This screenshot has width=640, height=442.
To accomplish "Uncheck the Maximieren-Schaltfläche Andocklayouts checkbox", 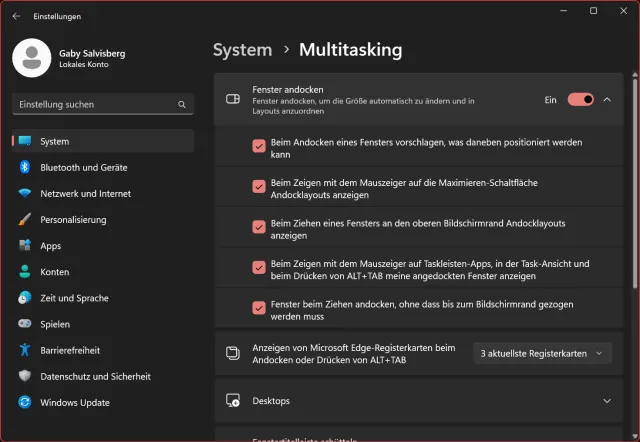I will 259,186.
